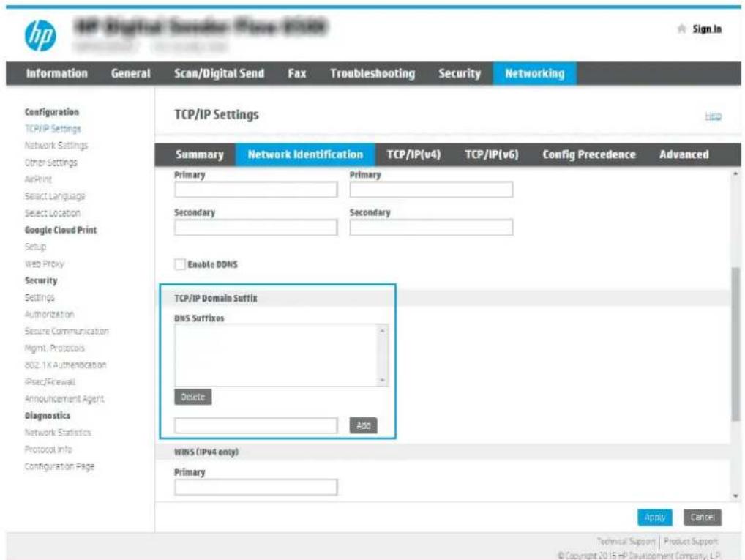Image resolution: width=745 pixels, height=560 pixels.
Task: Open IPsec/Firewall in sidebar
Action: [x=50, y=381]
